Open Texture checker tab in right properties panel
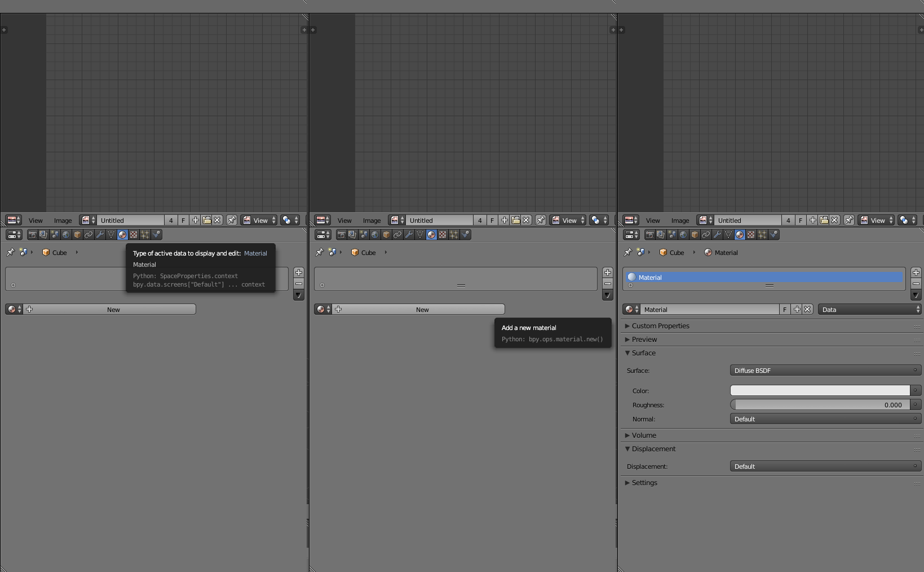The width and height of the screenshot is (924, 572). (x=751, y=235)
